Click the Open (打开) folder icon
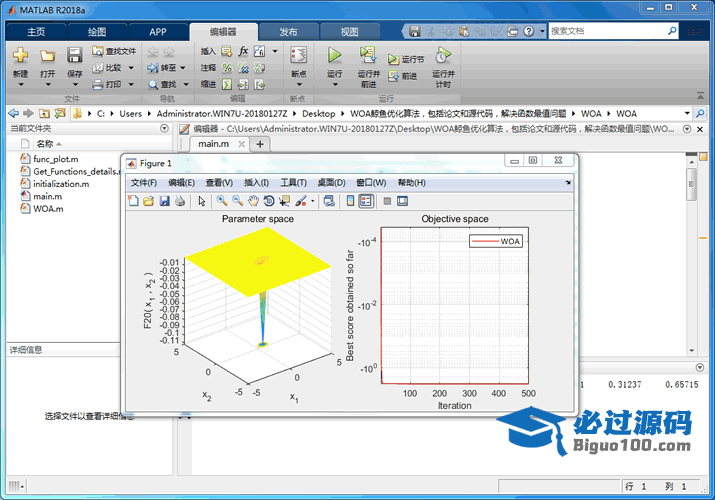715x500 pixels. pos(47,55)
